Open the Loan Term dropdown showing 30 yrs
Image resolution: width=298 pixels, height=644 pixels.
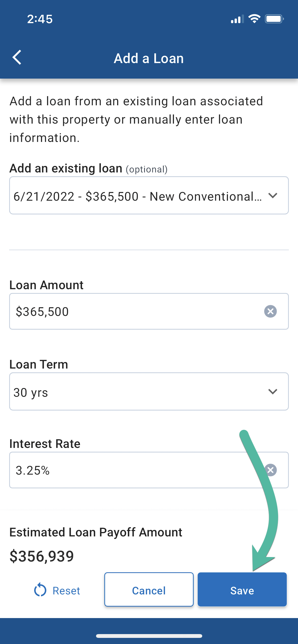point(138,392)
